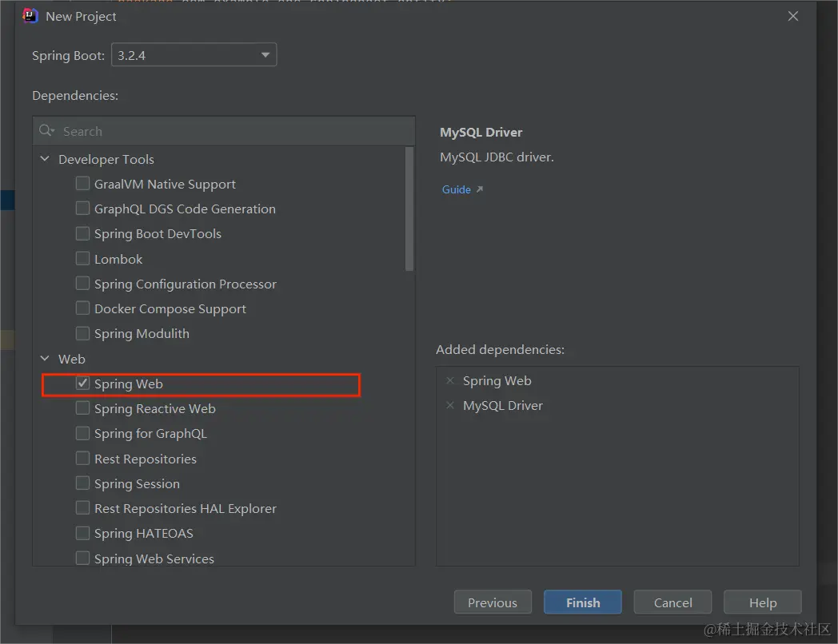Click the dependency list scrollbar thumb

(409, 209)
